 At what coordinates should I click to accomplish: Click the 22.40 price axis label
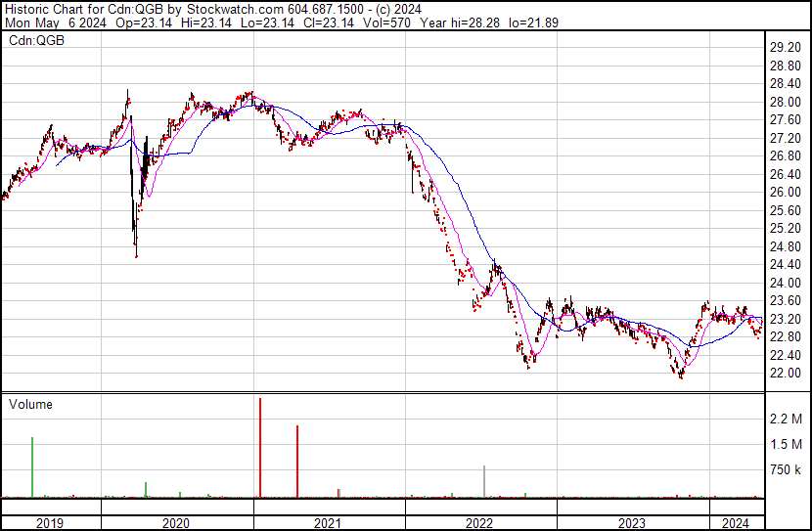[785, 356]
